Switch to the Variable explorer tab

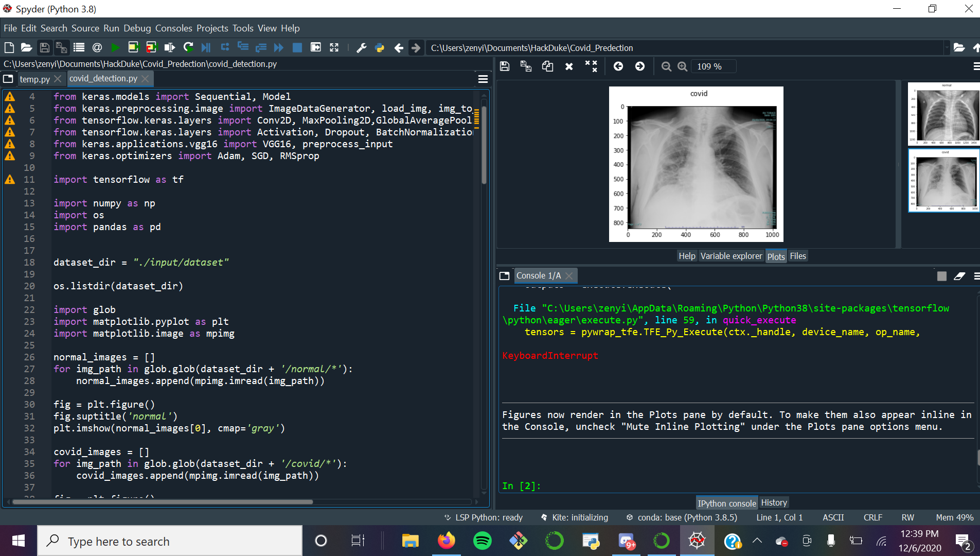[x=731, y=256]
